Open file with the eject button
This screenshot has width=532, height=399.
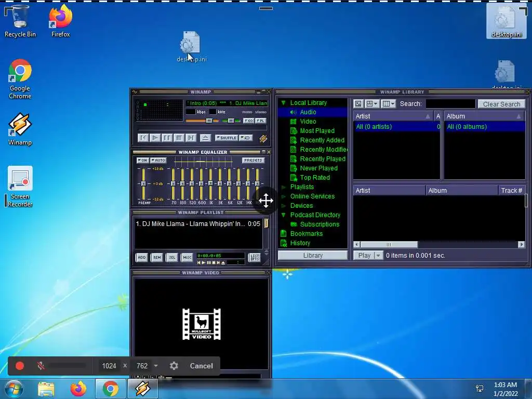click(x=205, y=138)
